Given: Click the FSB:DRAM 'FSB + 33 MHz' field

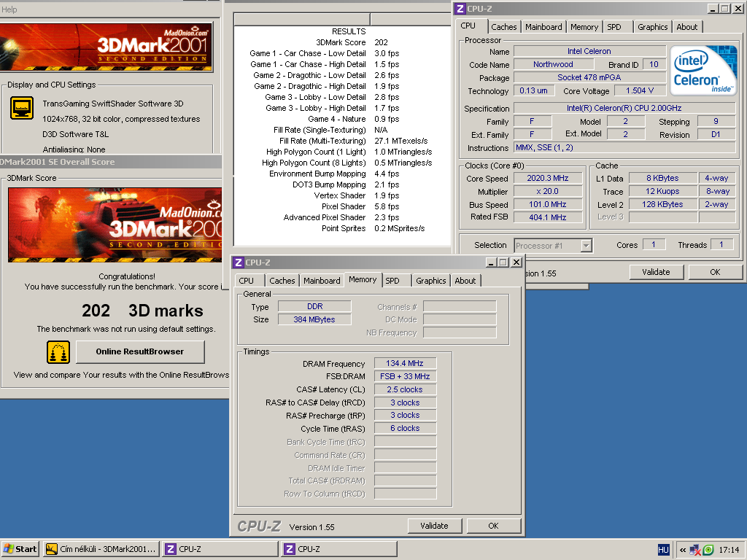Looking at the screenshot, I should 405,376.
